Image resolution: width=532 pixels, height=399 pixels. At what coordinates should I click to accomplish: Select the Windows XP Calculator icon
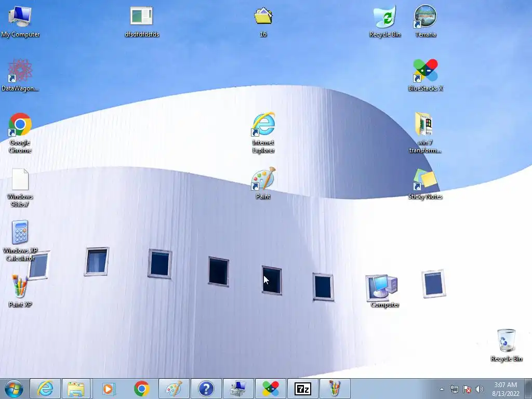pos(20,241)
